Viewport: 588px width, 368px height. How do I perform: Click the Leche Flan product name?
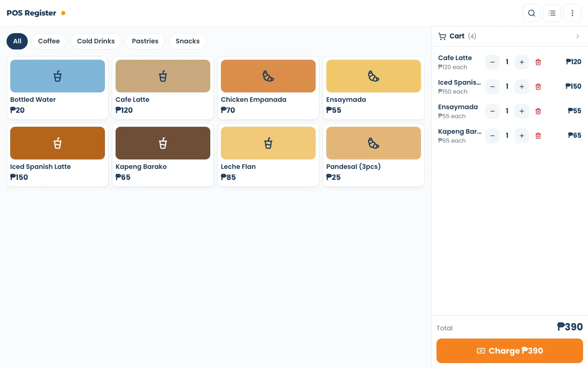238,167
